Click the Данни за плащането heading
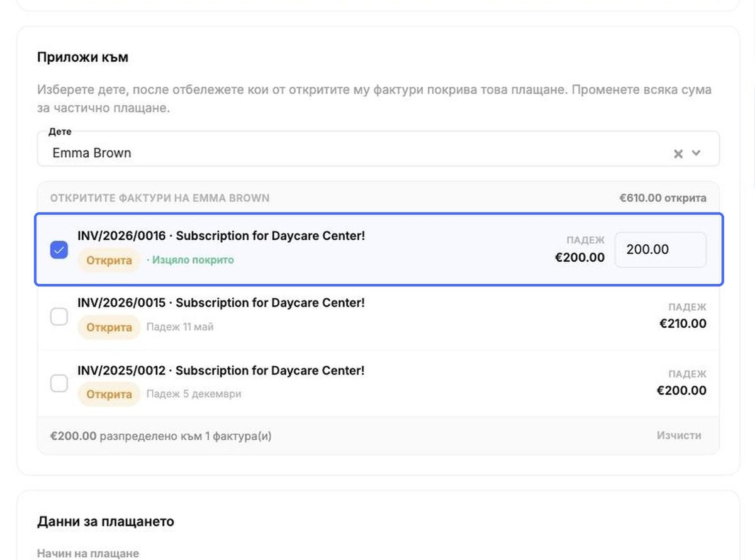 pyautogui.click(x=106, y=522)
